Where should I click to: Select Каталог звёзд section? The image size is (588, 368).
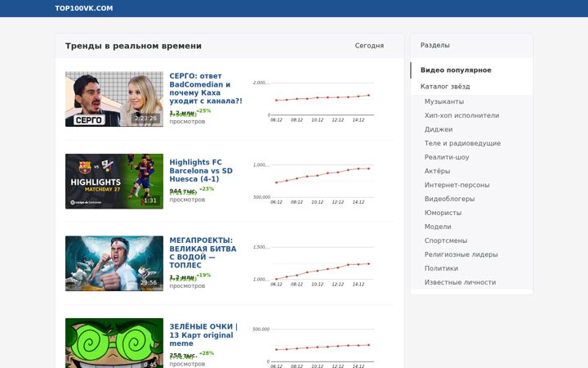pos(445,87)
